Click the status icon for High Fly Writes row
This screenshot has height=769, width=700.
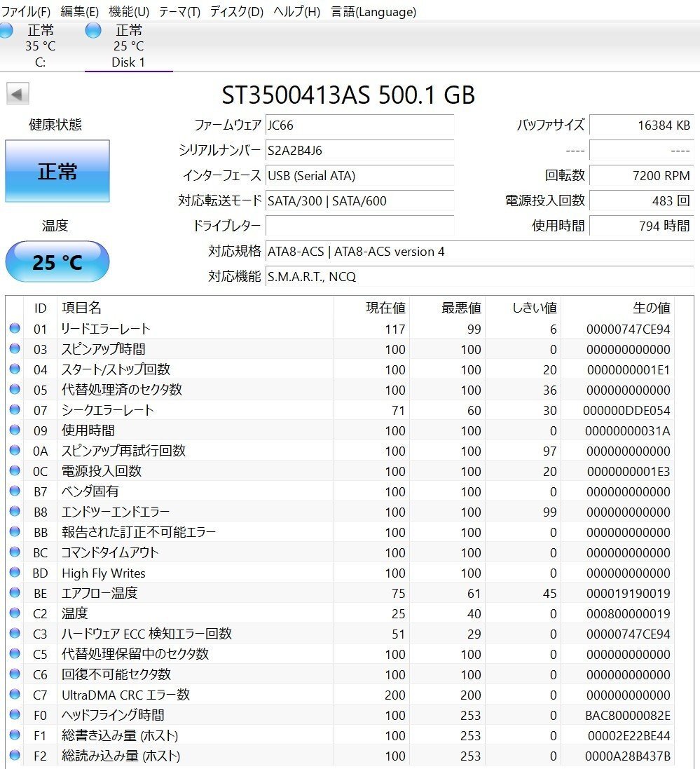pyautogui.click(x=15, y=572)
